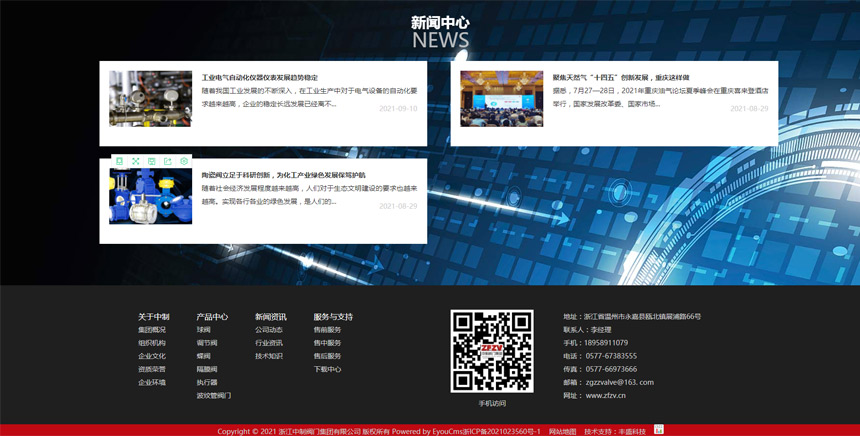Open article about 聚焦天然气“十四五”创新发展
Screen dimensions: 860x436
pos(620,77)
